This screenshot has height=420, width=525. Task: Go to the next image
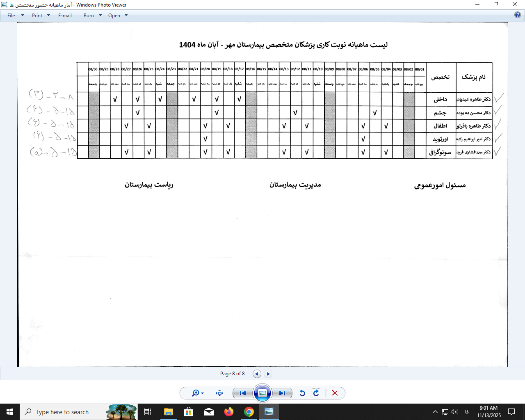[282, 393]
